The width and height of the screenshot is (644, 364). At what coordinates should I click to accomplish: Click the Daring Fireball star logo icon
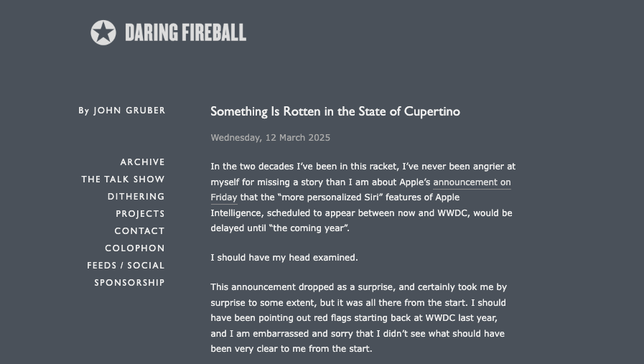[103, 32]
